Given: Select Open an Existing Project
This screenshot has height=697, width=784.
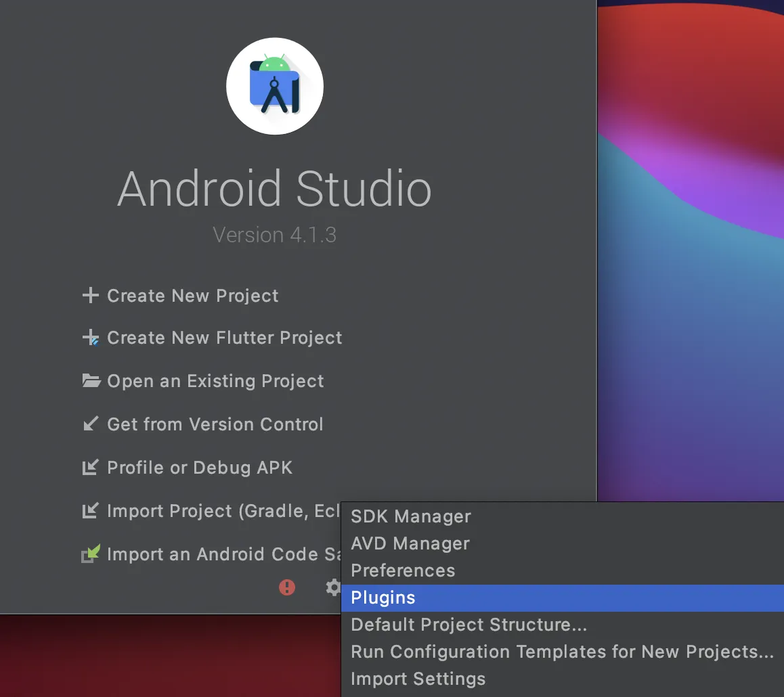Looking at the screenshot, I should (215, 381).
